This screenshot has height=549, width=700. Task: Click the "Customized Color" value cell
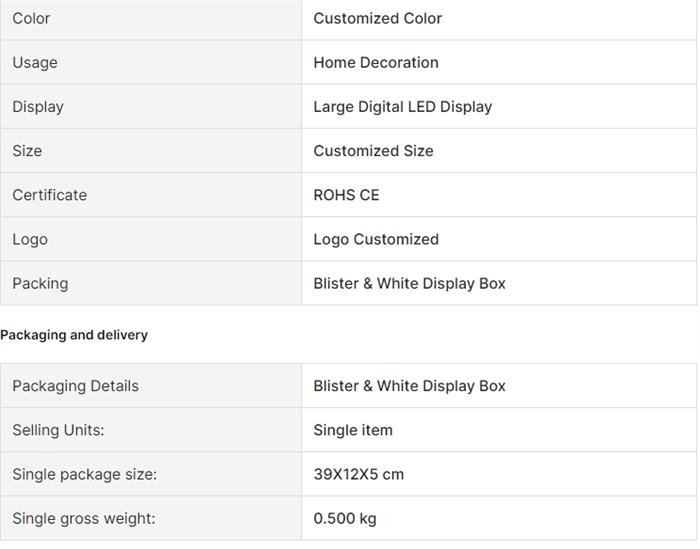pos(377,18)
